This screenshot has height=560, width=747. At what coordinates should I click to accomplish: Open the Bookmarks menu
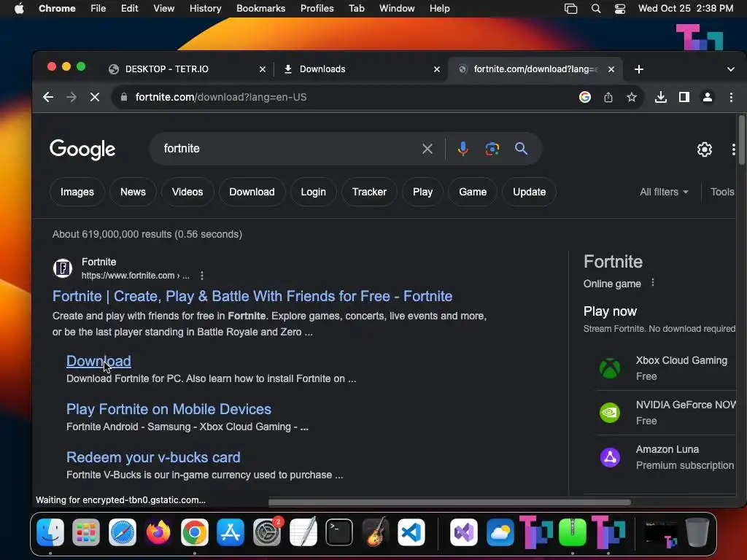pos(260,9)
